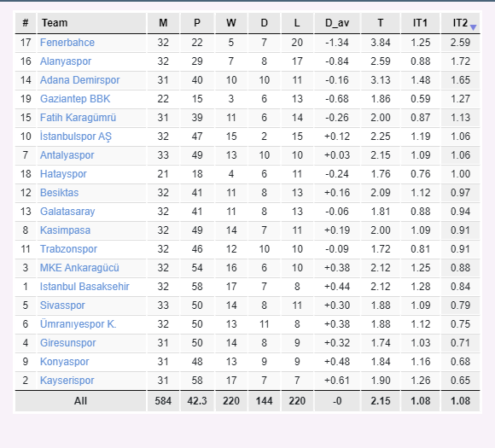Image resolution: width=495 pixels, height=448 pixels.
Task: Open the Galatasaray team link
Action: point(67,212)
